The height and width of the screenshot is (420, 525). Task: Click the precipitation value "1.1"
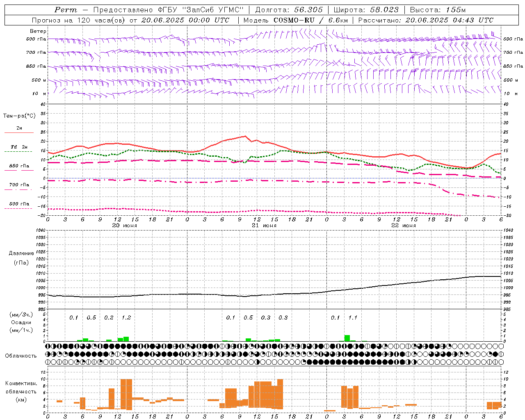(x=353, y=317)
